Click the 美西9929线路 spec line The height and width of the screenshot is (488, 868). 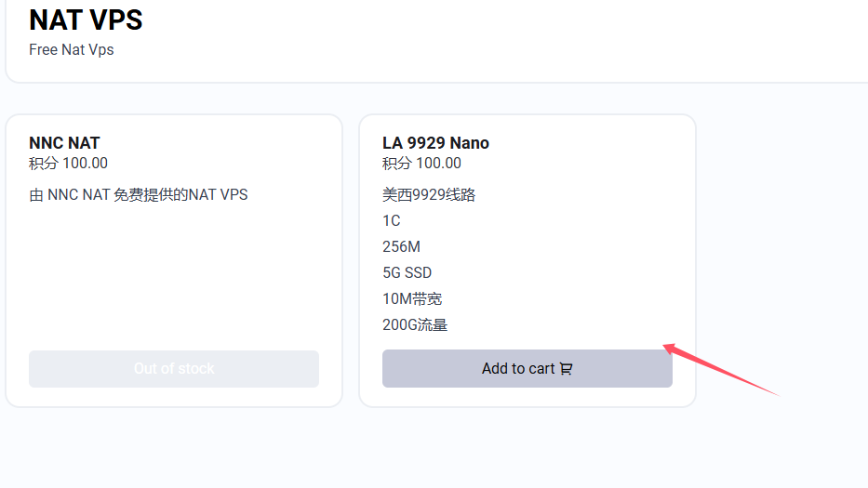(429, 195)
